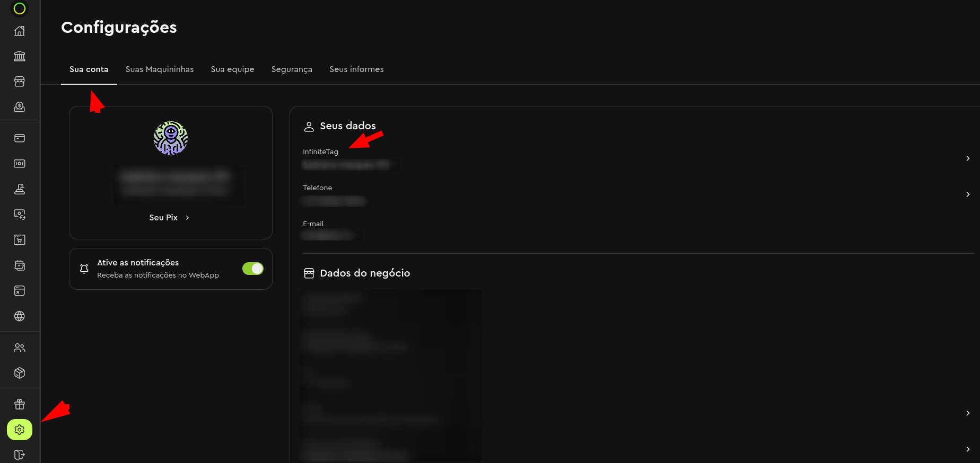Screen dimensions: 980x463
Task: Expand the Telefone row chevron
Action: tap(968, 194)
